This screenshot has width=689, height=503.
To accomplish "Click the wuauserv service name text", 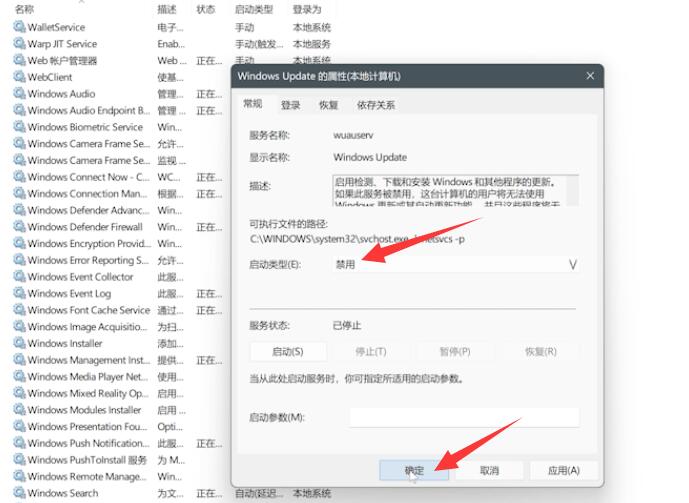I will click(353, 135).
